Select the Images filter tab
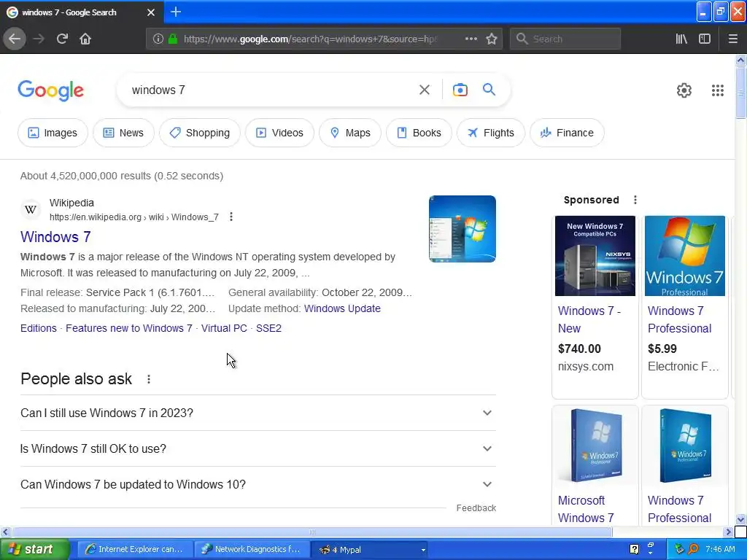The width and height of the screenshot is (747, 560). [53, 133]
